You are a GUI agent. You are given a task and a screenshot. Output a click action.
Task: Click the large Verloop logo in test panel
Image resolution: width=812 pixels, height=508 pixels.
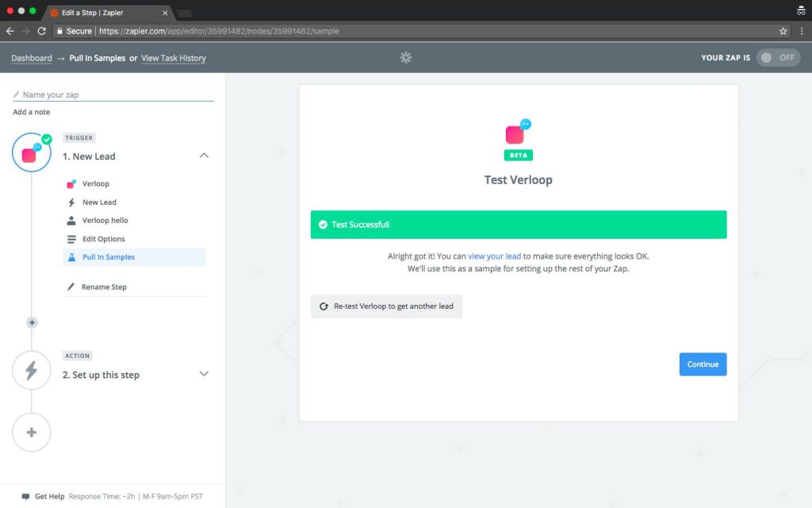coord(518,131)
